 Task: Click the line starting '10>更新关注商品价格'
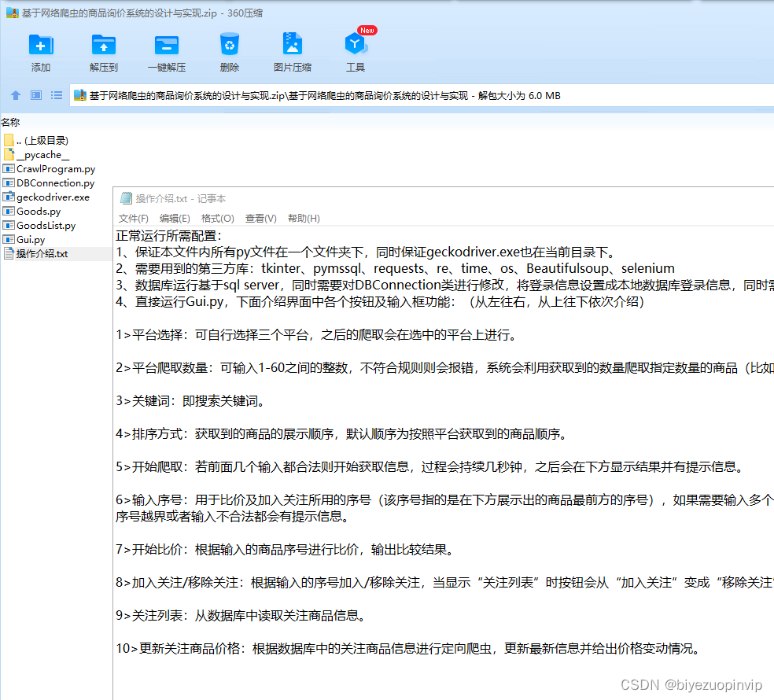[x=409, y=649]
